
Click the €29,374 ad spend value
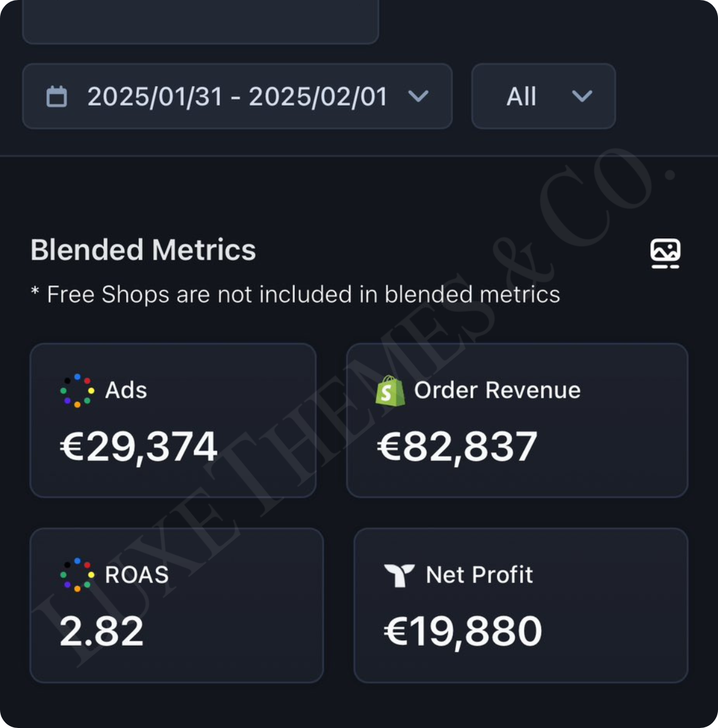(x=139, y=447)
